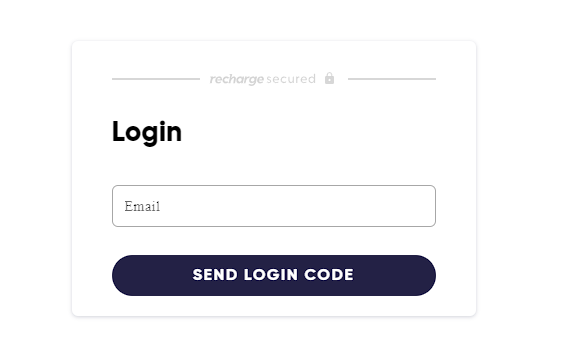Click the SEND LOGIN CODE label text
Viewport: 584px width, 363px height.
(273, 275)
